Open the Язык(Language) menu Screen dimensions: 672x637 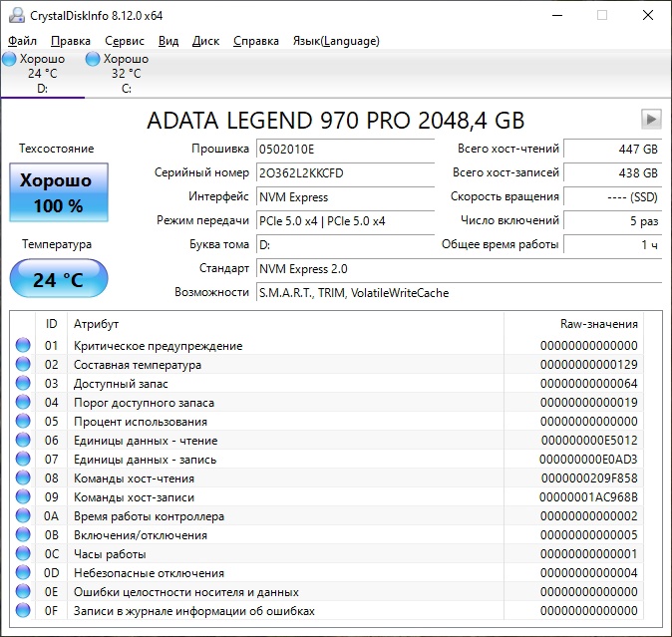(x=336, y=41)
